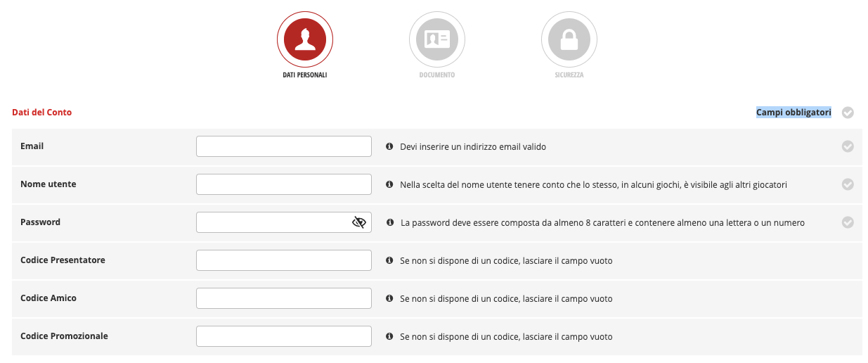The height and width of the screenshot is (363, 868).
Task: Click the checkmark icon next to Campi obbligatori
Action: (x=848, y=113)
